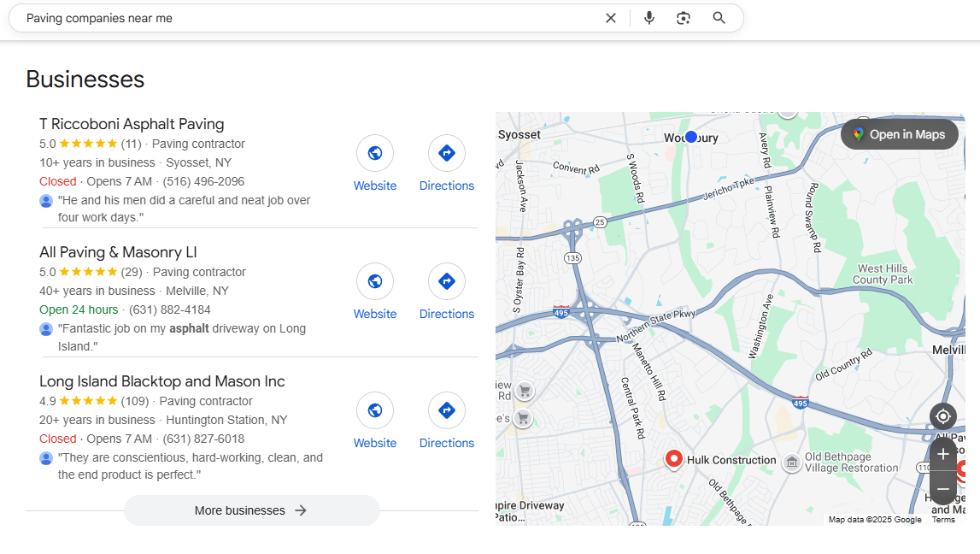Select the Hulk Construction map pin
The height and width of the screenshot is (554, 980).
674,459
